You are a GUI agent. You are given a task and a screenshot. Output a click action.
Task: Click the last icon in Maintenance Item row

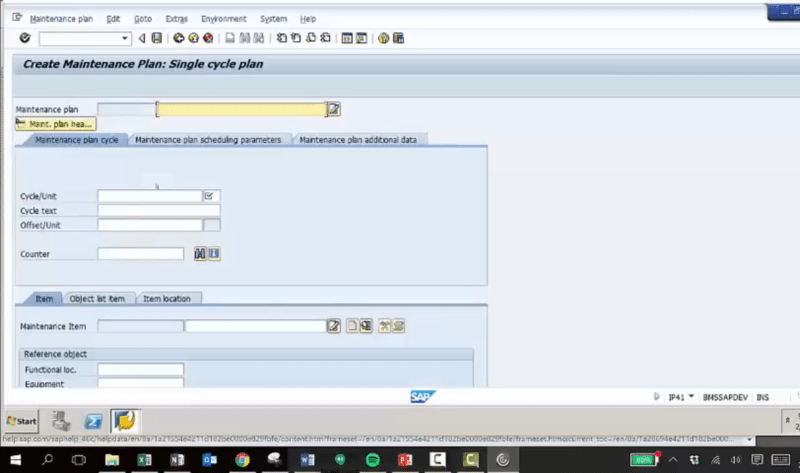(x=398, y=326)
